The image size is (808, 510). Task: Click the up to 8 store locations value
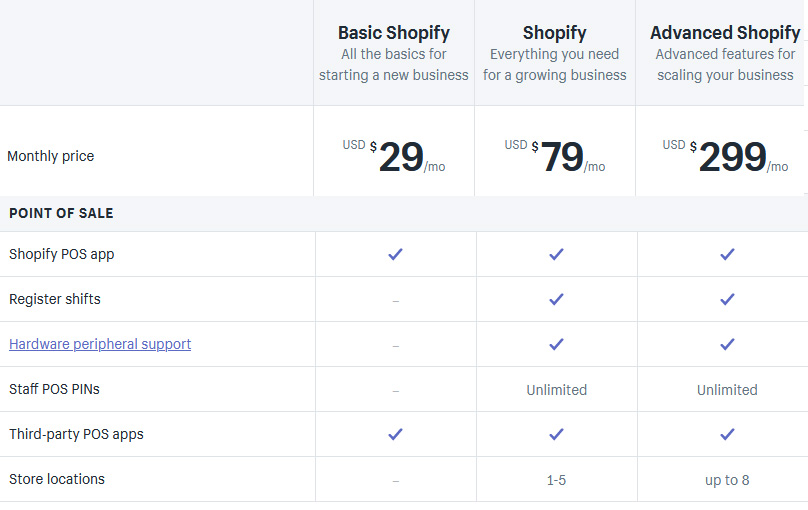tap(727, 480)
